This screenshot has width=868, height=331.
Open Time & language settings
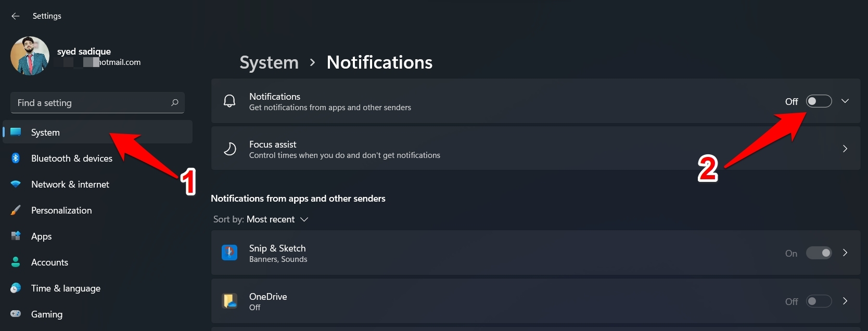pos(66,288)
